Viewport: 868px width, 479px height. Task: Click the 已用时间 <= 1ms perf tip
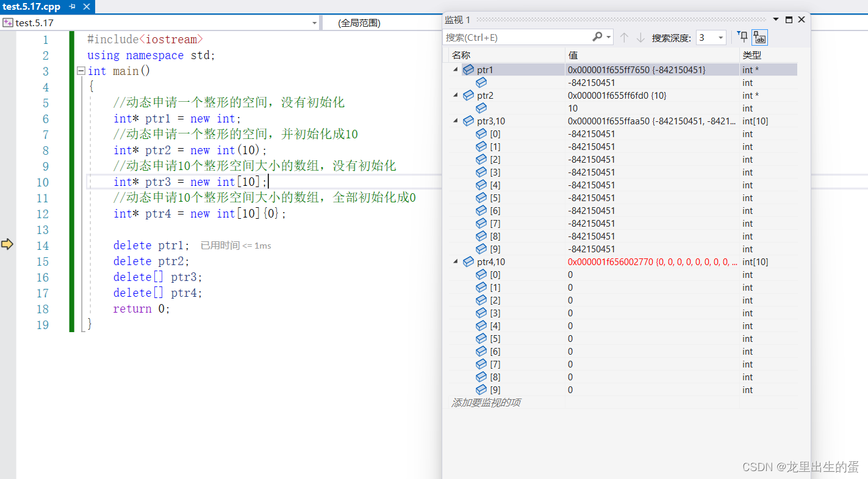point(236,246)
